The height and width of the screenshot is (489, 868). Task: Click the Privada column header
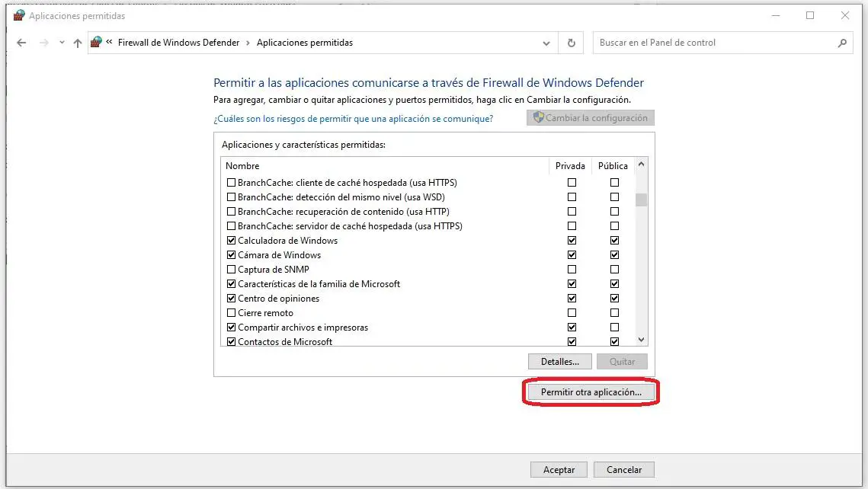point(570,166)
